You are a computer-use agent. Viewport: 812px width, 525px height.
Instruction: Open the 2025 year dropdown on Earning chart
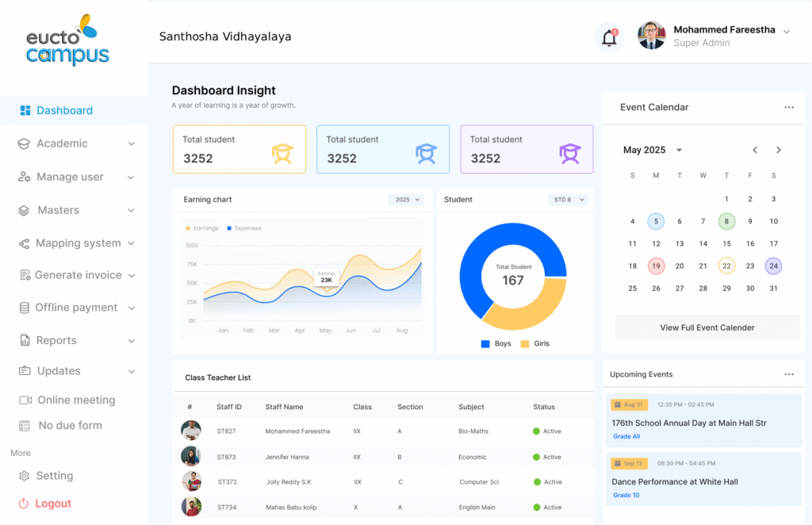pos(406,200)
